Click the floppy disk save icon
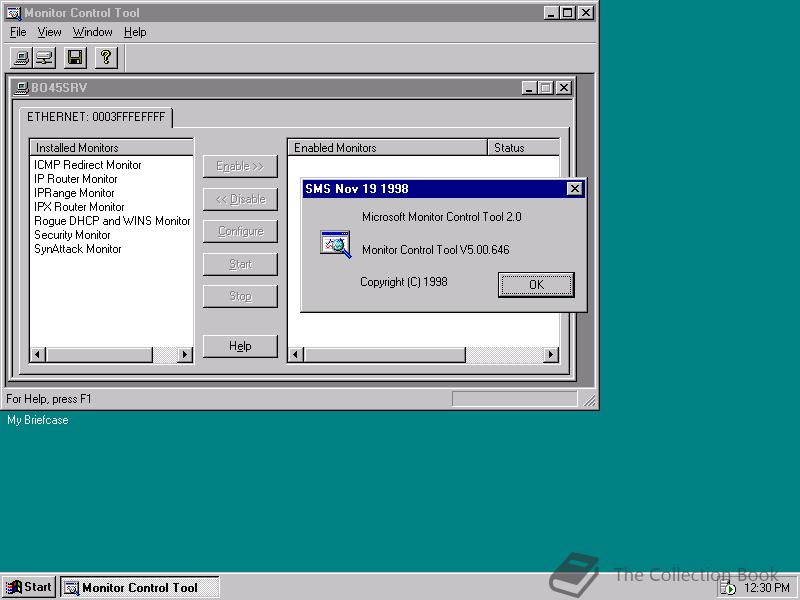This screenshot has height=600, width=800. (x=76, y=58)
